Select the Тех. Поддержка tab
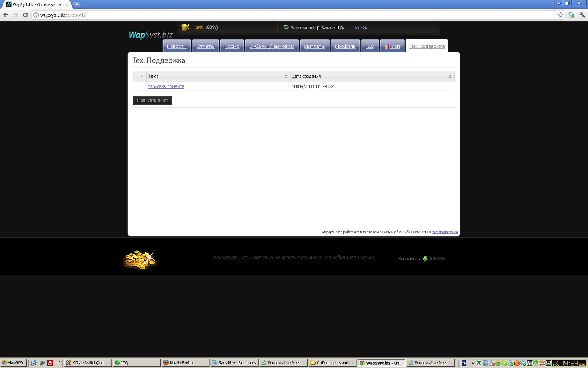Image resolution: width=588 pixels, height=368 pixels. pyautogui.click(x=427, y=46)
